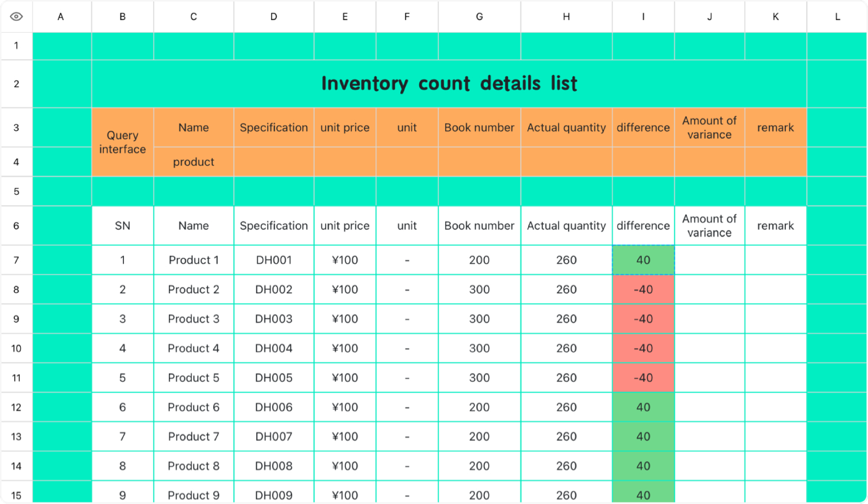Image resolution: width=868 pixels, height=504 pixels.
Task: Toggle the eye visibility icon
Action: click(16, 16)
